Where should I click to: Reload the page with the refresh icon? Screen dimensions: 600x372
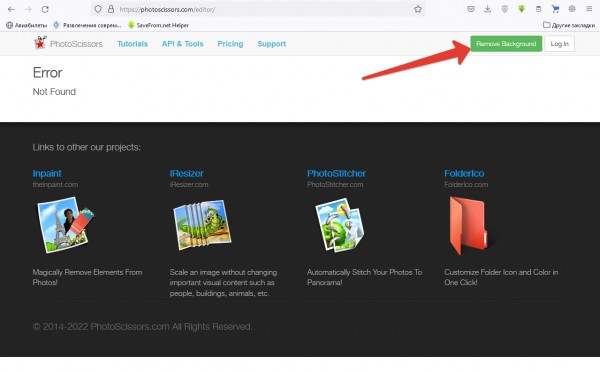pyautogui.click(x=45, y=9)
